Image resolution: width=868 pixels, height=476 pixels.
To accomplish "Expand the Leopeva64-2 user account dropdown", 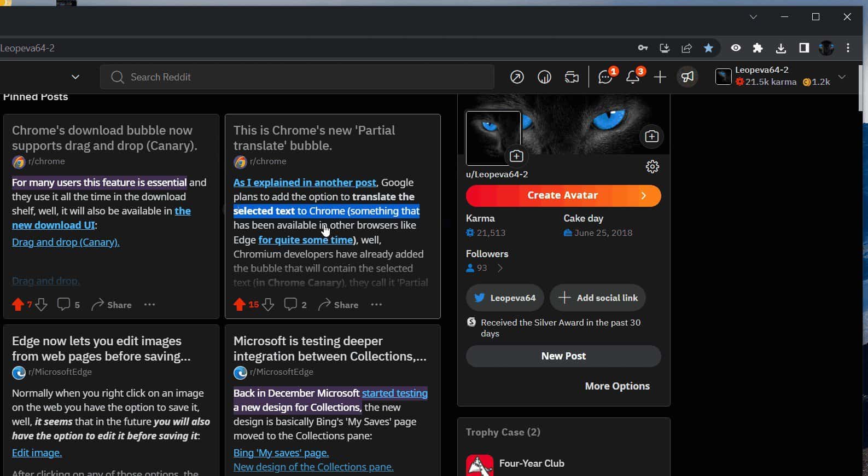I will point(842,77).
